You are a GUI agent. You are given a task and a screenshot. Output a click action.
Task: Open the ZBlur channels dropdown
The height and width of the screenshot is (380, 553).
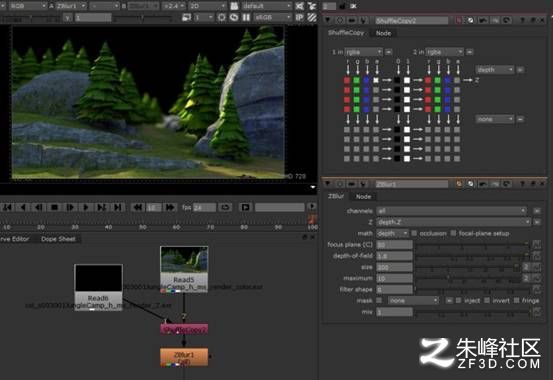pos(452,211)
